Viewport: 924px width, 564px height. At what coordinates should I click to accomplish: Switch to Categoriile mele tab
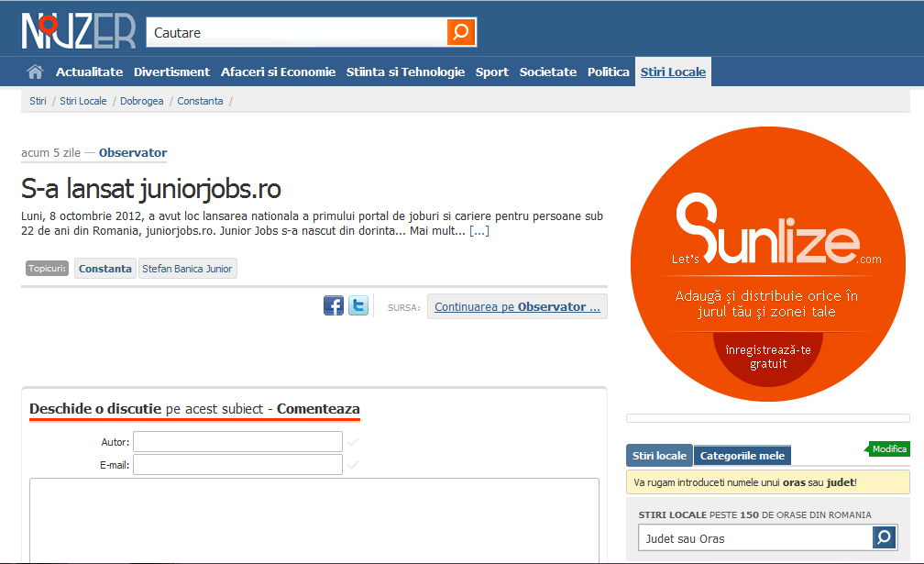(x=742, y=456)
